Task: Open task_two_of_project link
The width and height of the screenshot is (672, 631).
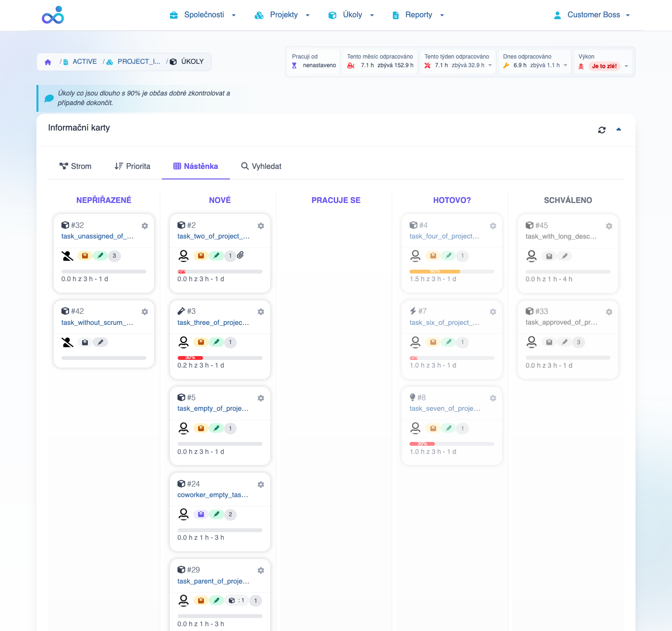Action: (213, 236)
